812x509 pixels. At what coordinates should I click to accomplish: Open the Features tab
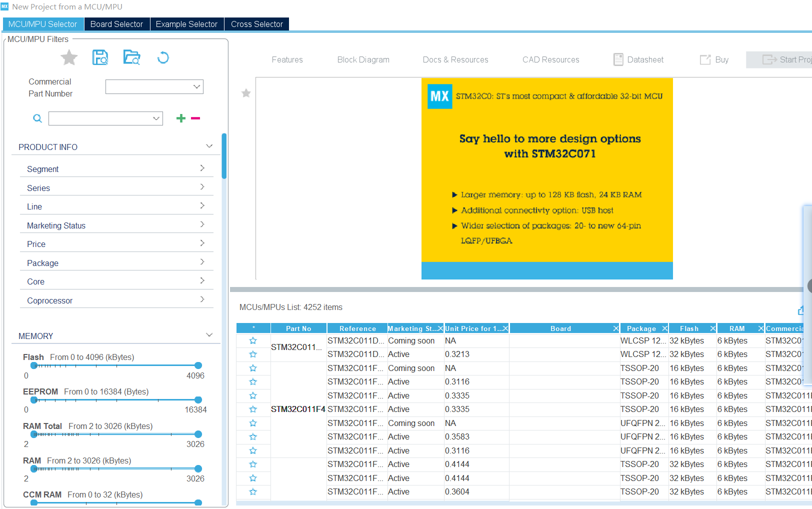click(287, 59)
